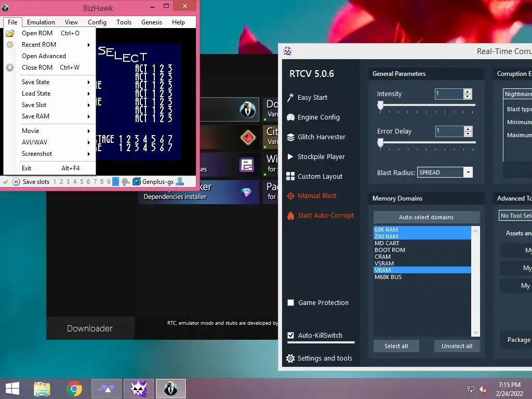The width and height of the screenshot is (532, 399).
Task: Click the Error Delay slider handle
Action: (x=380, y=143)
